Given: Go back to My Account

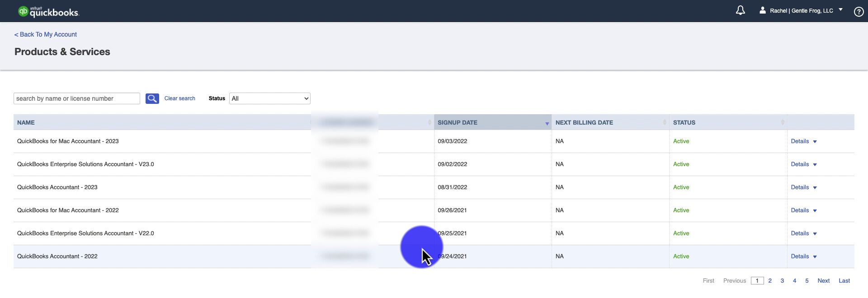Looking at the screenshot, I should tap(45, 34).
